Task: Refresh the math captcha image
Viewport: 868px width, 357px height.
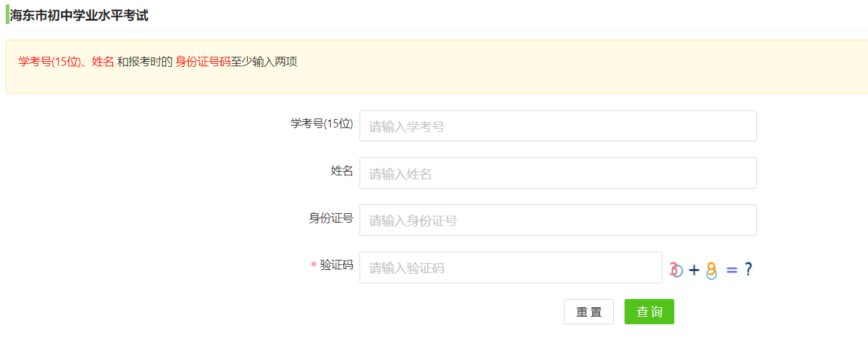Action: tap(711, 270)
